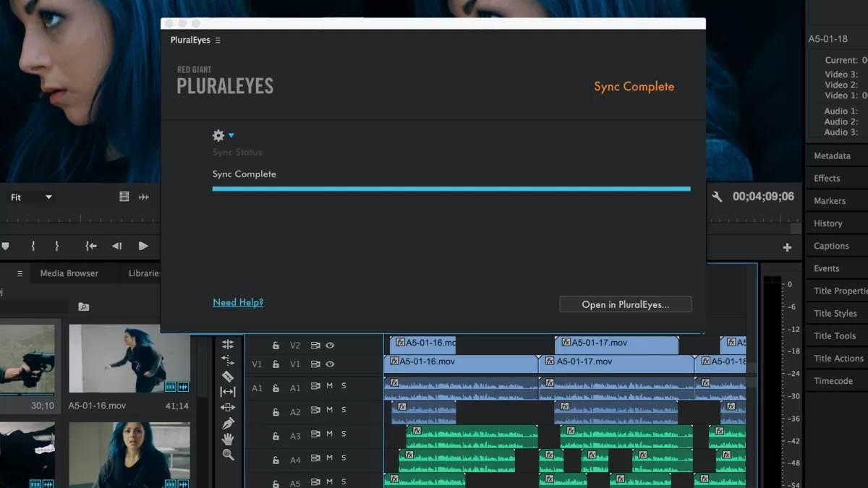Click the fx badge on V2 A5-01-16.mov clip
Viewport: 868px width, 488px height.
[400, 343]
